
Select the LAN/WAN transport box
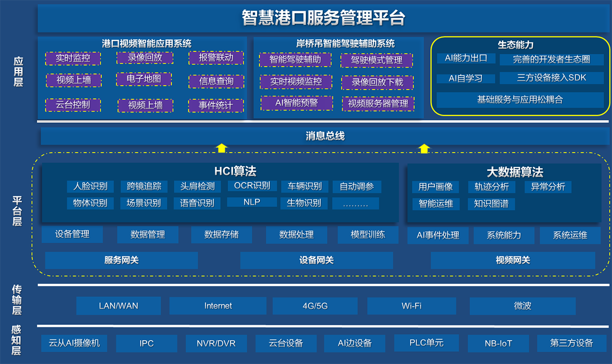(118, 306)
